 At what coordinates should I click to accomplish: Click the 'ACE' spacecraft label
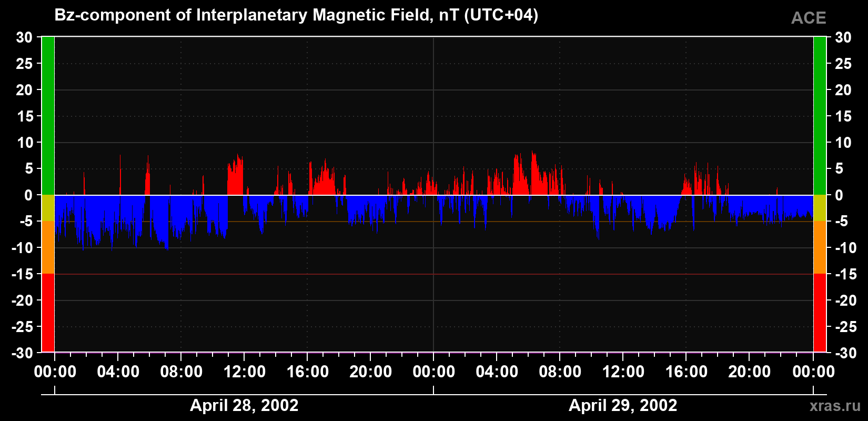tap(809, 18)
